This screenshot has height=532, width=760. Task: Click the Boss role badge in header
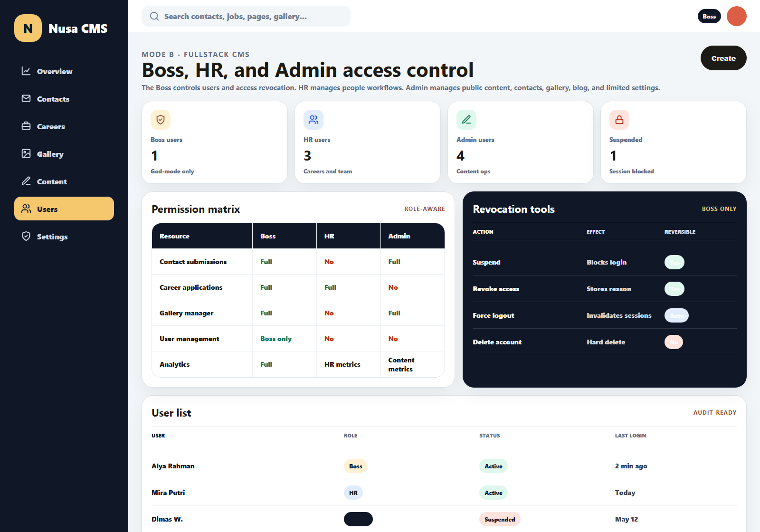(x=709, y=16)
